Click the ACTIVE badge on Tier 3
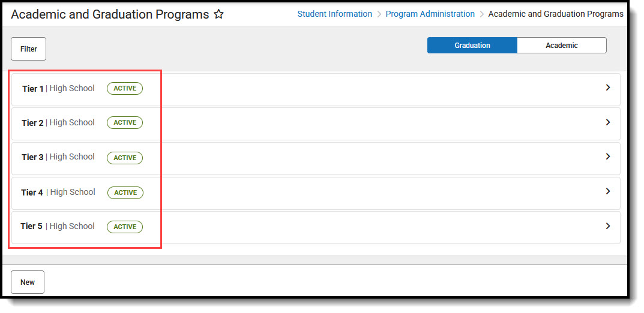The height and width of the screenshot is (313, 644). (125, 158)
